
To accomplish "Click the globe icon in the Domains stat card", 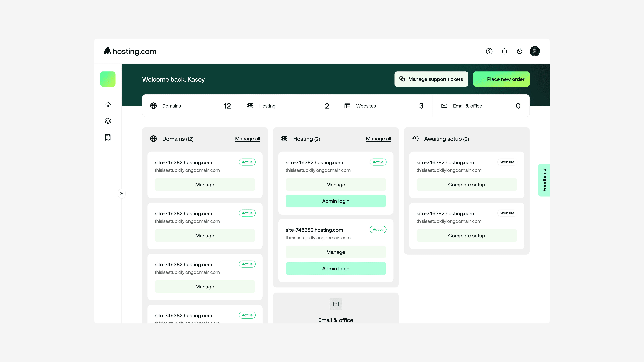I will point(154,106).
